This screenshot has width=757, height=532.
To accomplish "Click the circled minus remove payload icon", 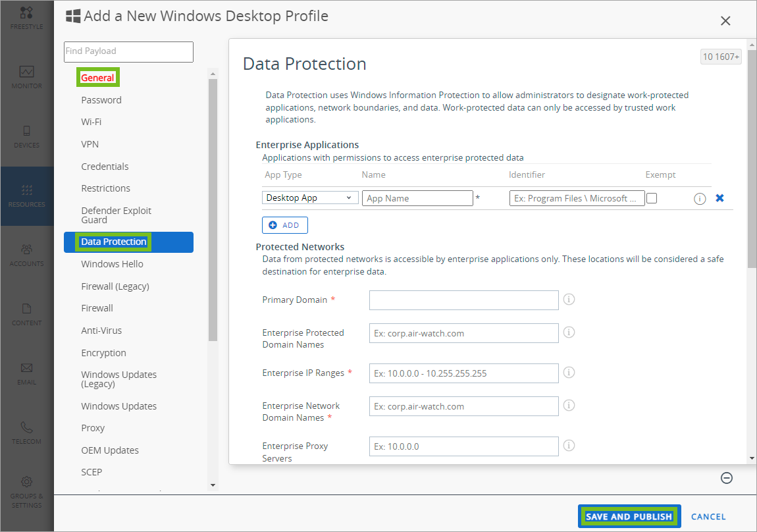I will coord(727,478).
